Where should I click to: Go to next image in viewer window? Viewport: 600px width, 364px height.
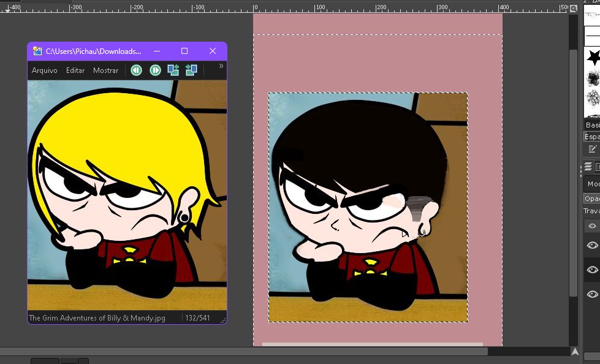(155, 70)
